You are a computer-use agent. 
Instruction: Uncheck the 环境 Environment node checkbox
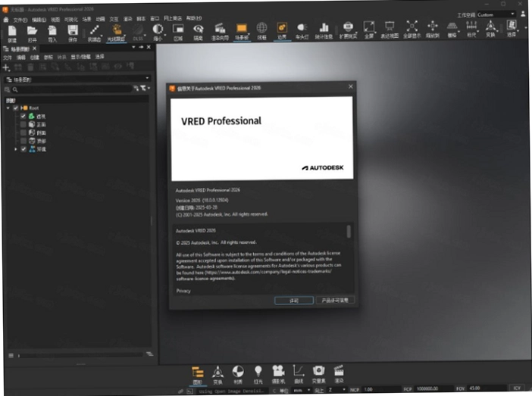(x=23, y=149)
